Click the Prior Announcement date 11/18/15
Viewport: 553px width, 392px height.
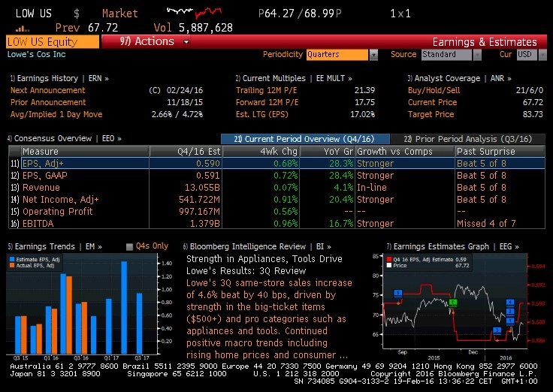184,102
